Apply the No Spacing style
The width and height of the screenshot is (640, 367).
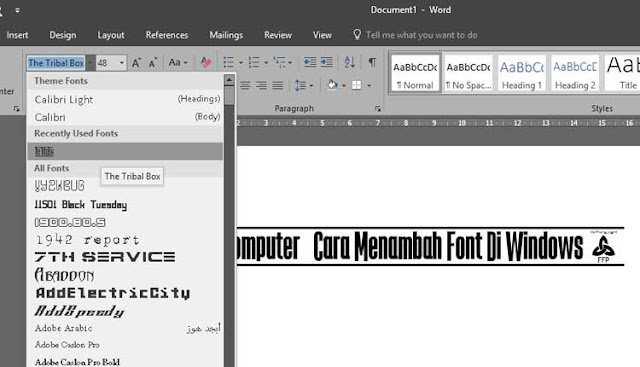click(469, 73)
